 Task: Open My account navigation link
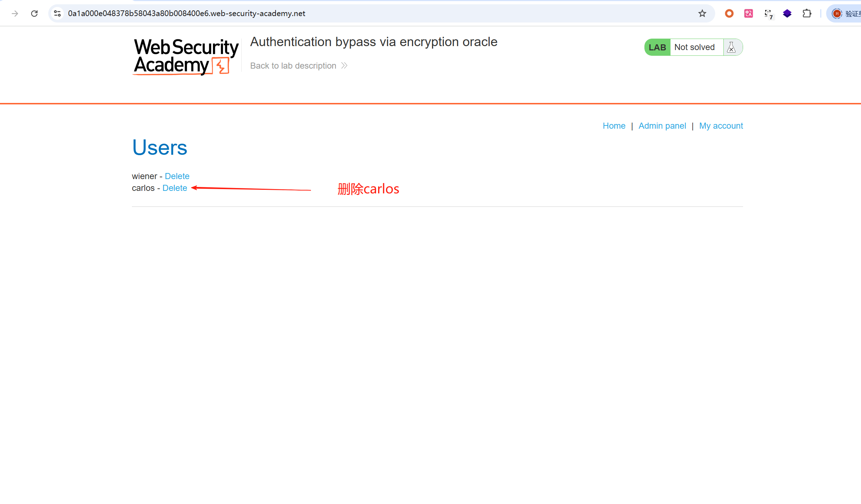(721, 126)
